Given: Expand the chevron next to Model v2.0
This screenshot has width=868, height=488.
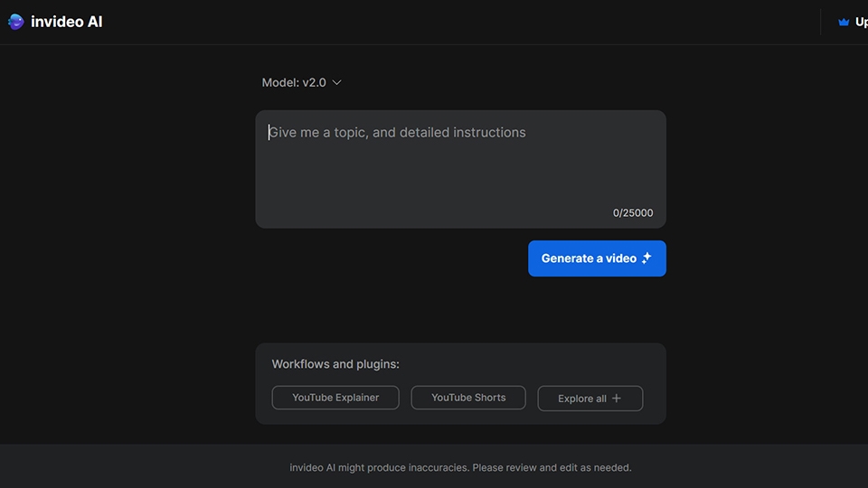Looking at the screenshot, I should (337, 82).
